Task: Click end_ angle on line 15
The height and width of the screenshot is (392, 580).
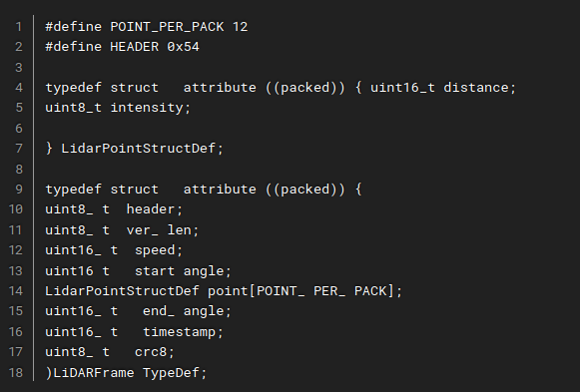Action: (x=183, y=311)
